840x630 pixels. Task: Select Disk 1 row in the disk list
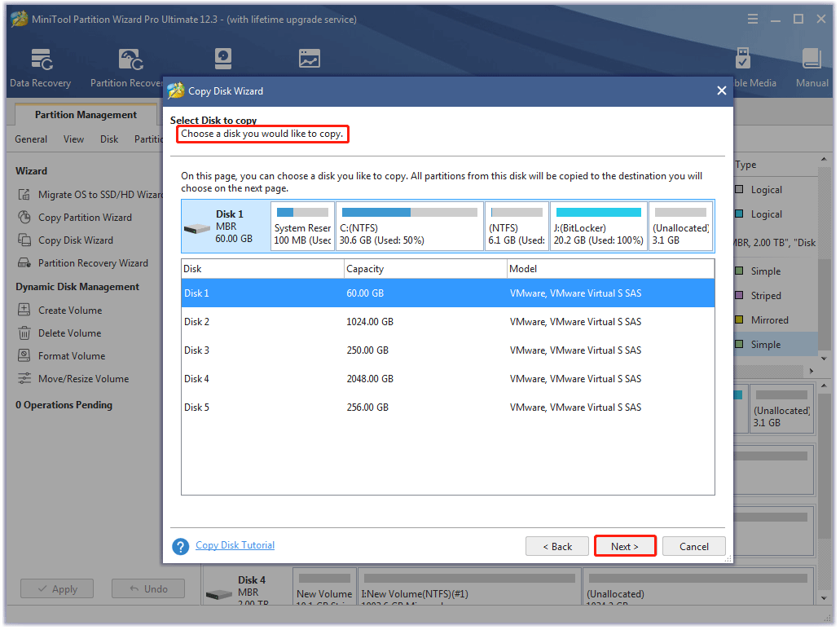pos(448,293)
